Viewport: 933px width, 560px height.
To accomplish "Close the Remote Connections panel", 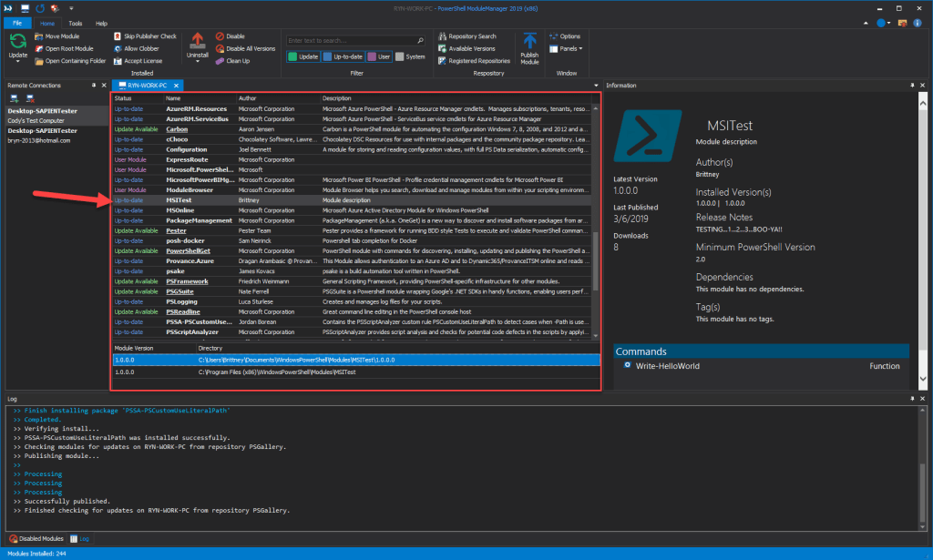I will (104, 86).
